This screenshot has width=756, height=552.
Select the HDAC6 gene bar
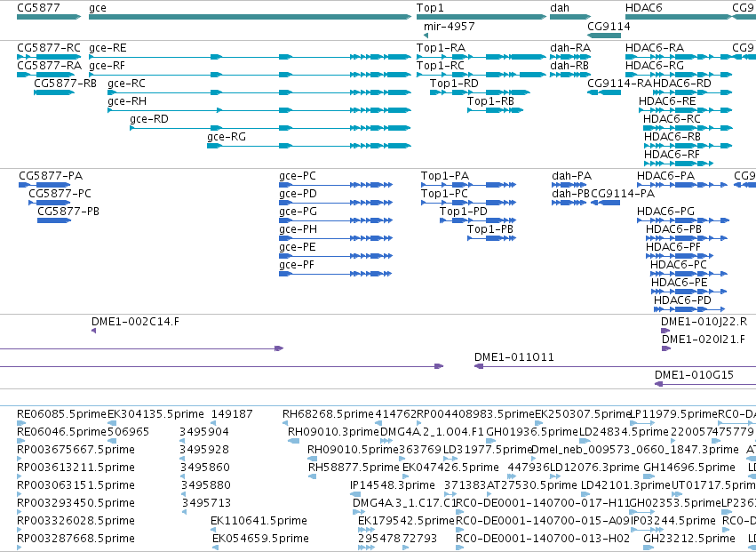pos(679,18)
